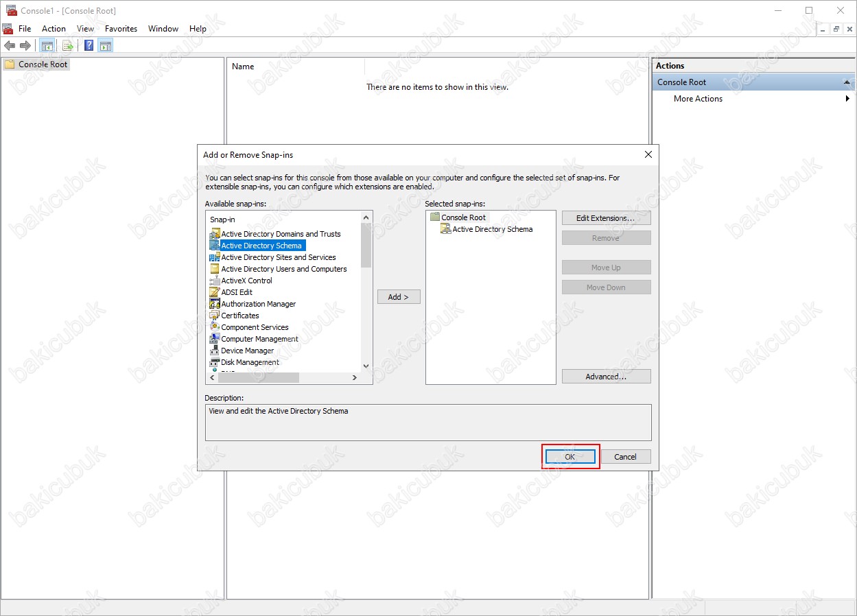The height and width of the screenshot is (616, 857).
Task: Click the Device Manager snap-in icon
Action: tap(215, 351)
